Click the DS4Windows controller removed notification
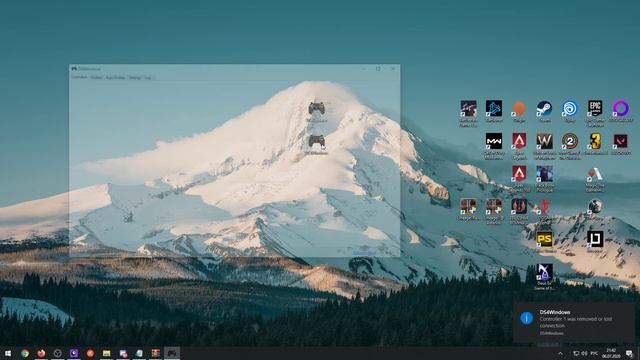 574,322
